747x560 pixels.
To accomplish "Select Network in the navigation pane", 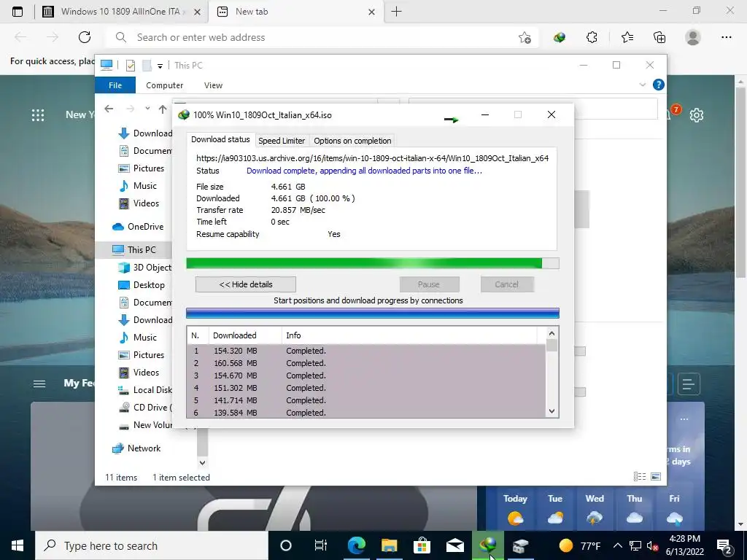I will point(136,448).
